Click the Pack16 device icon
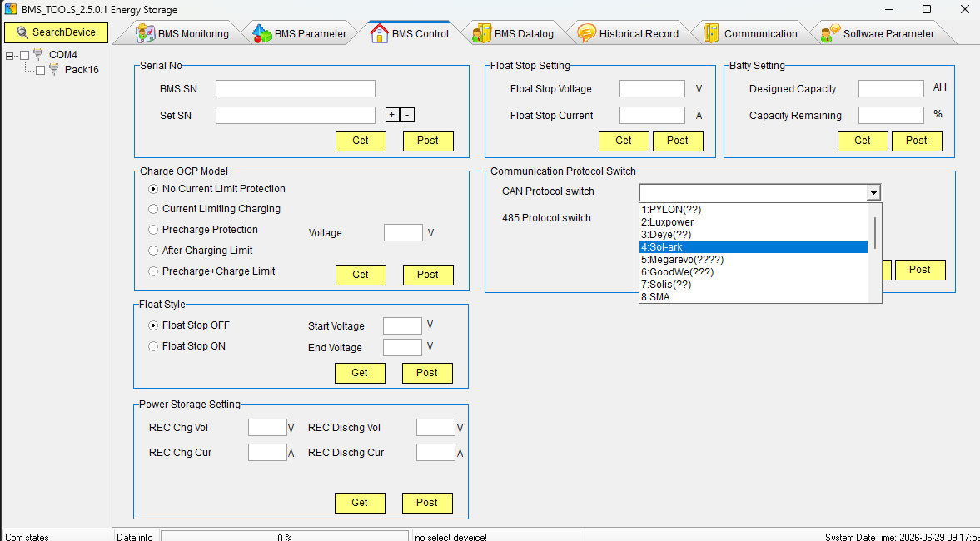Image resolution: width=980 pixels, height=541 pixels. [54, 69]
